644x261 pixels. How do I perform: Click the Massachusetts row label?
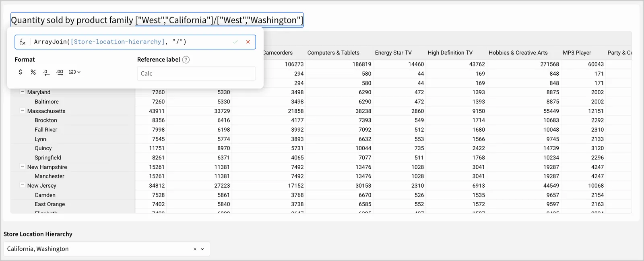[x=46, y=111]
